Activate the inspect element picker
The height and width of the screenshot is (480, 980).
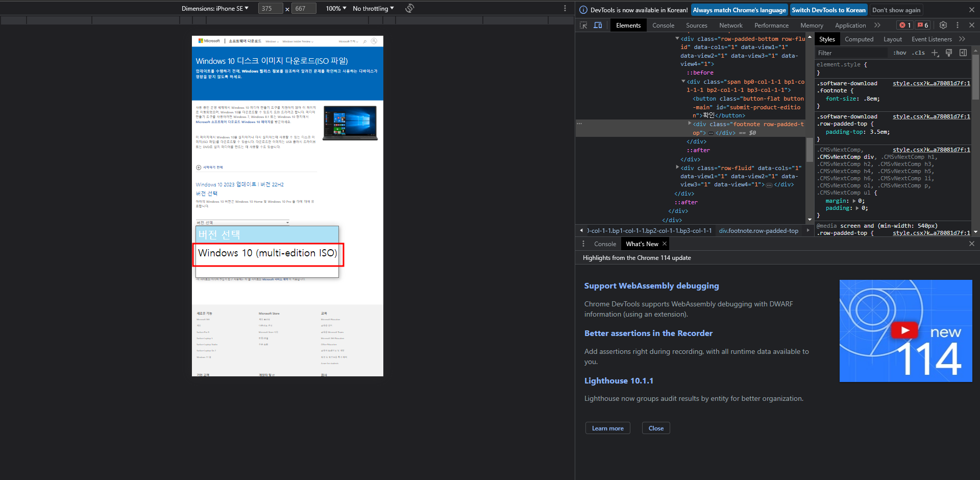coord(584,25)
